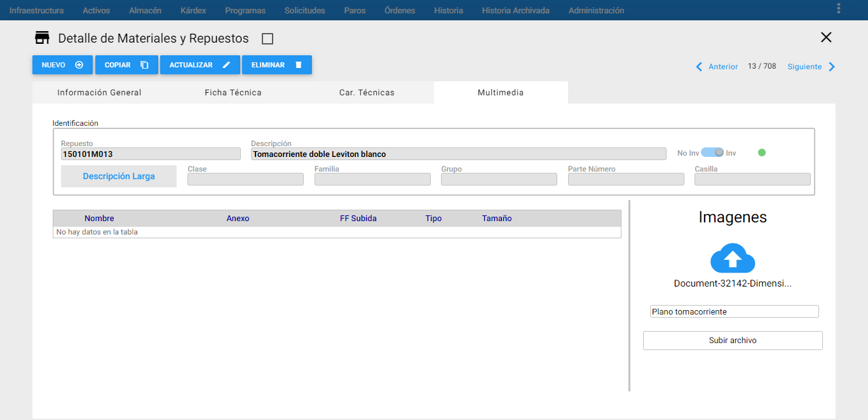
Task: Open the Programas menu
Action: pos(245,10)
